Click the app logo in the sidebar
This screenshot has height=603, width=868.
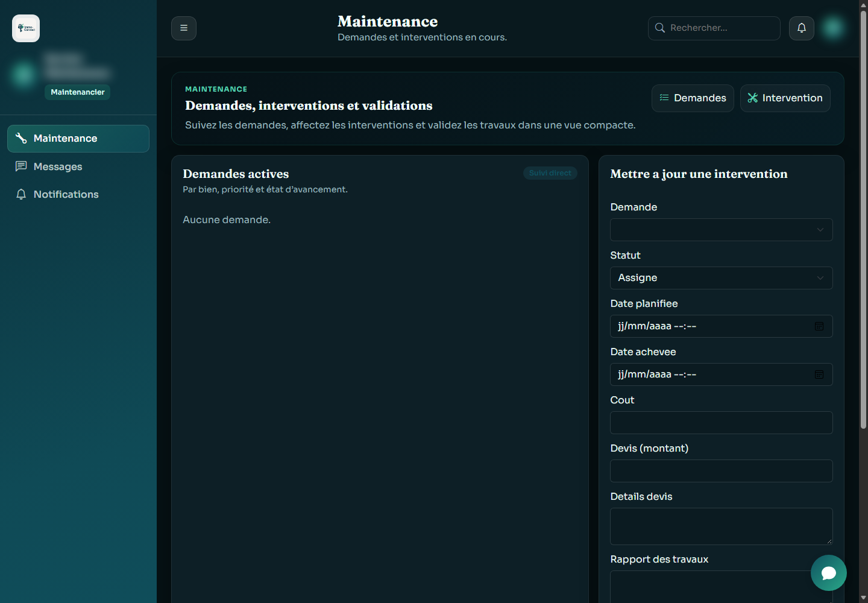[x=26, y=28]
